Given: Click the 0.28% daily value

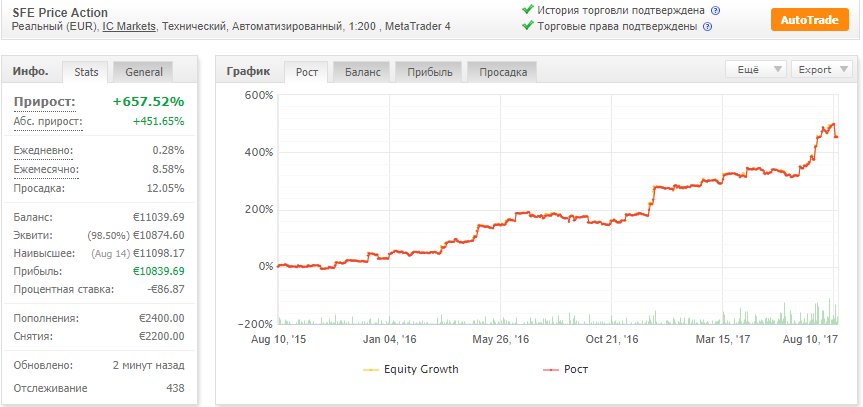Looking at the screenshot, I should pyautogui.click(x=168, y=150).
